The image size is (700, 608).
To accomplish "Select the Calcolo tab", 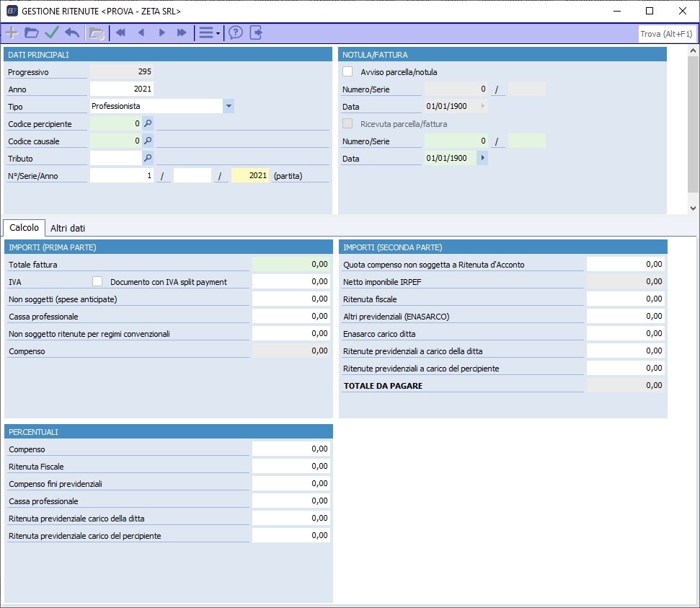I will (x=25, y=227).
